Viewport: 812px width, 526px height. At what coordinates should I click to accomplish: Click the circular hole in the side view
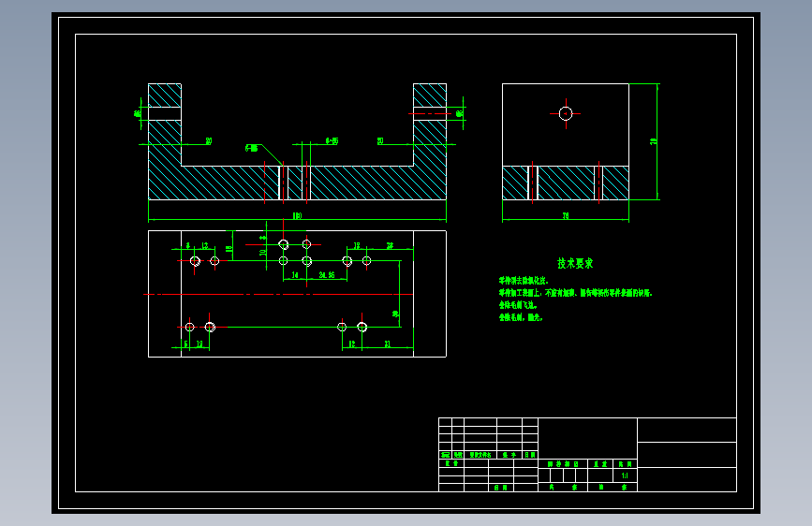pos(566,113)
